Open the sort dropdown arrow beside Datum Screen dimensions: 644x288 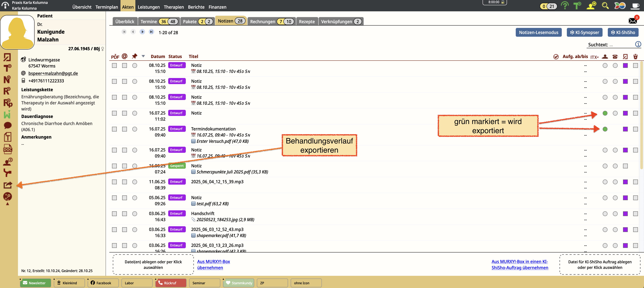(x=143, y=56)
